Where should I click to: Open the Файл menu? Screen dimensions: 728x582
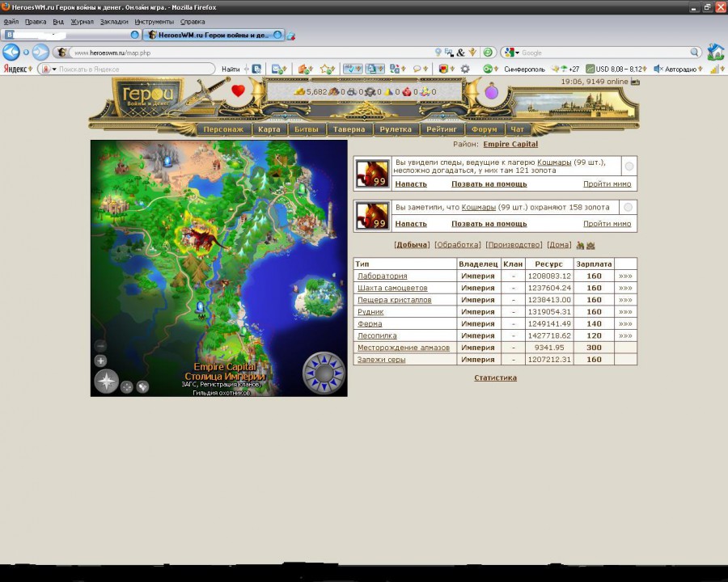(x=11, y=22)
